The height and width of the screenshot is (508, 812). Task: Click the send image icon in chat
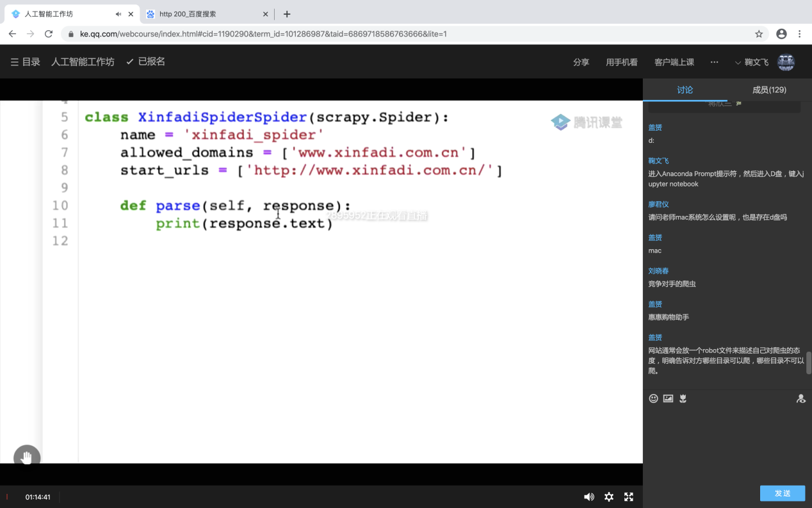pyautogui.click(x=668, y=398)
